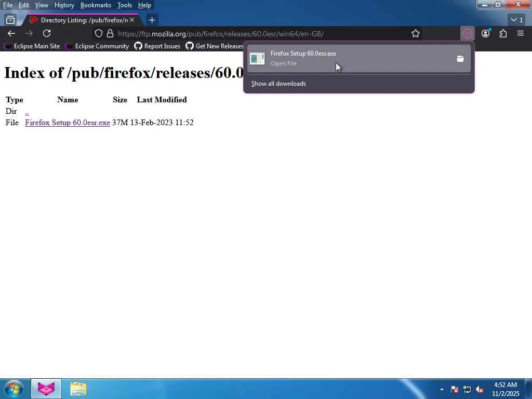The height and width of the screenshot is (399, 532).
Task: Open the Edit menu
Action: pyautogui.click(x=23, y=5)
